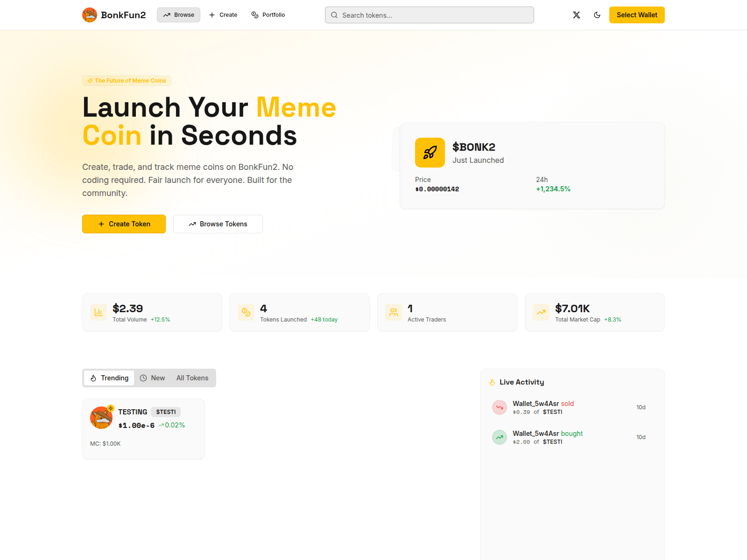Click the '$0.39 of $TESTI' detail text
Screen dimensions: 747x560
coord(537,412)
